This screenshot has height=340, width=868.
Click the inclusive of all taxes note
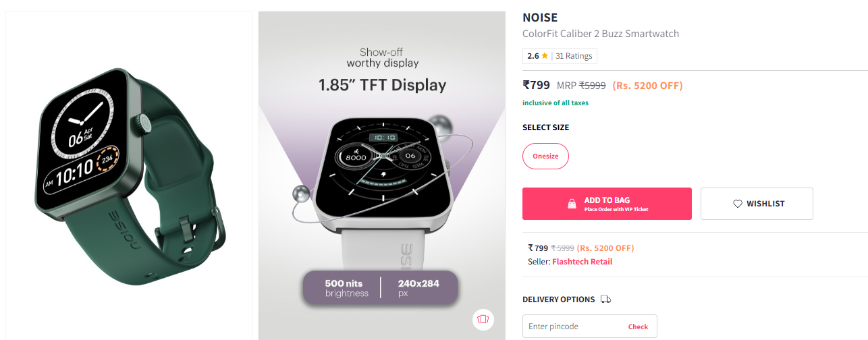click(555, 103)
